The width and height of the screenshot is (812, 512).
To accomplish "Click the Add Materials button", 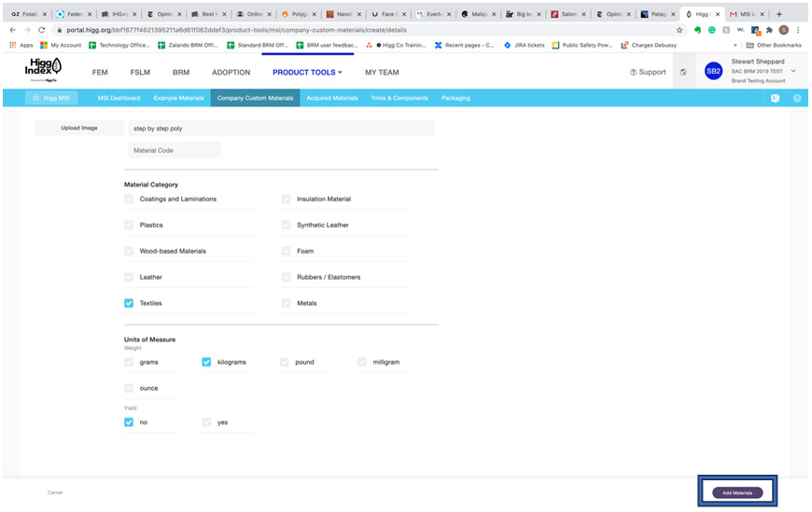I will [737, 492].
